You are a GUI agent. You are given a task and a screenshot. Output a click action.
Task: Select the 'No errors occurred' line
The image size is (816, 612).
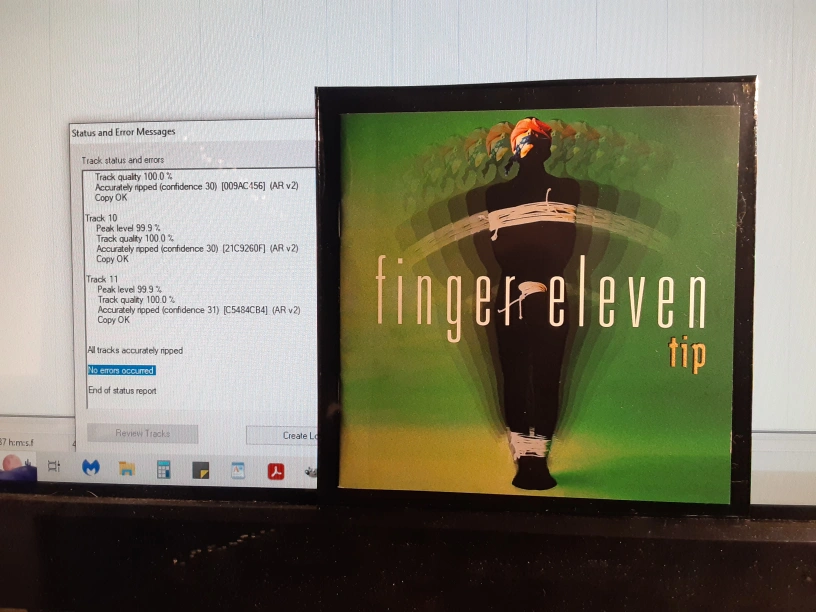tap(121, 370)
